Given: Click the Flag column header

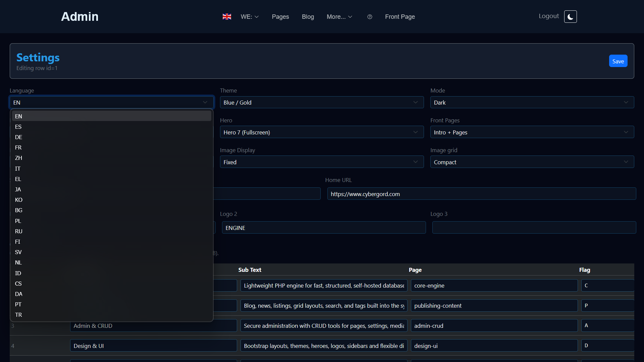Looking at the screenshot, I should click(584, 270).
